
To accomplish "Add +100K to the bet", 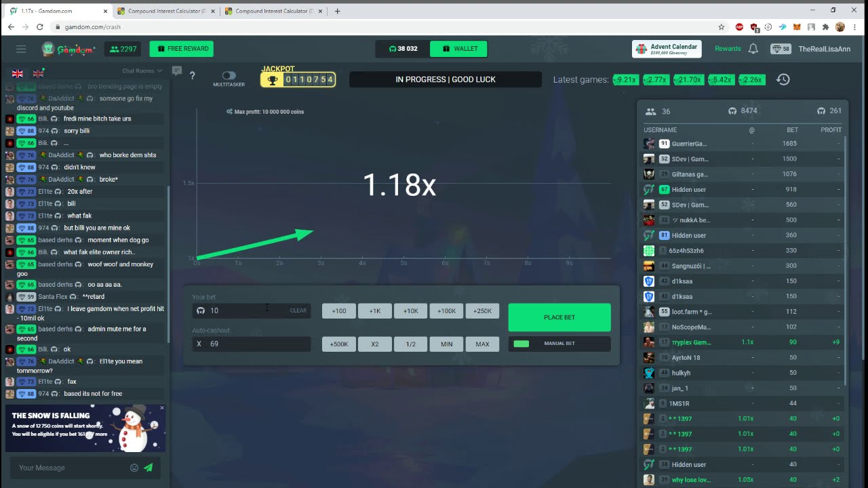I will (447, 311).
